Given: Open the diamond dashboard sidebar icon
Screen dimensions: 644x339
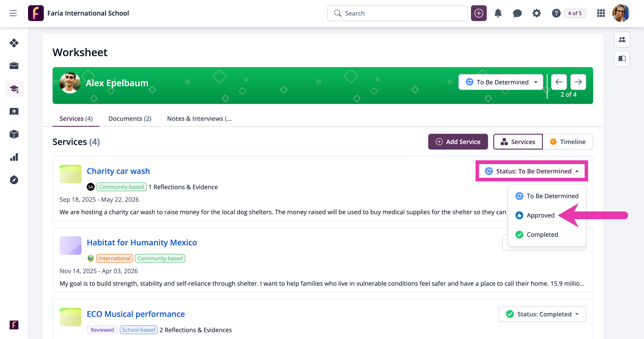Looking at the screenshot, I should pos(14,43).
